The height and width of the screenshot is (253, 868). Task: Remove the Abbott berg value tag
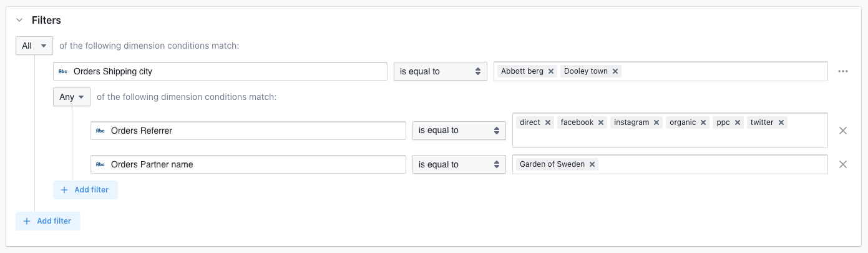coord(551,71)
